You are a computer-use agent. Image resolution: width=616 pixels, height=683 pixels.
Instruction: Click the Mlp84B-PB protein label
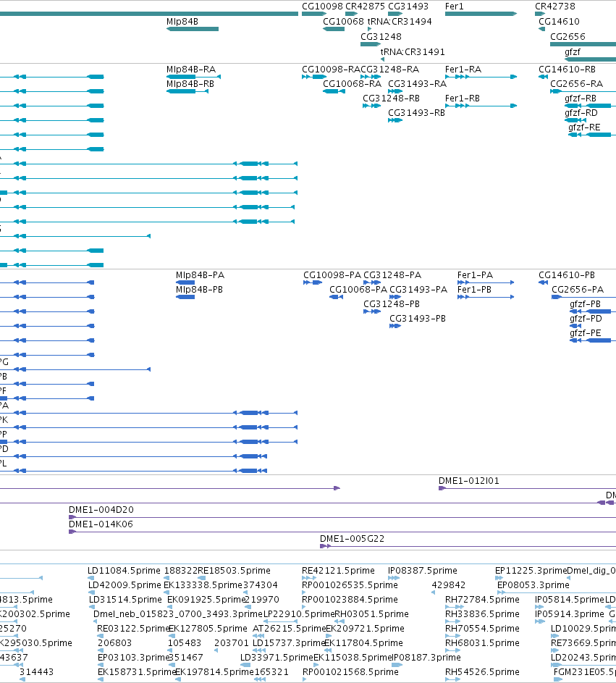click(199, 289)
